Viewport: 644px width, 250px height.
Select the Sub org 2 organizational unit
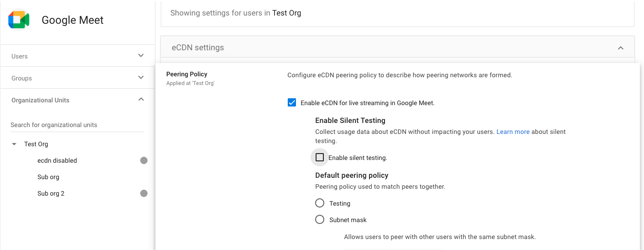(x=51, y=193)
